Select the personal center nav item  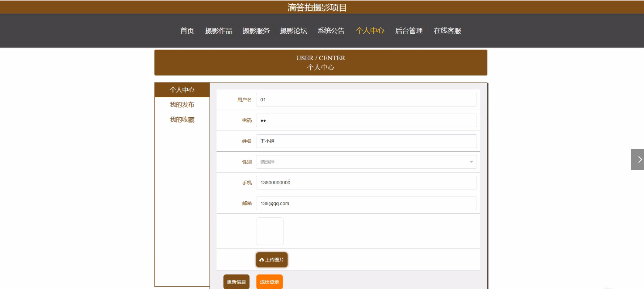[370, 31]
